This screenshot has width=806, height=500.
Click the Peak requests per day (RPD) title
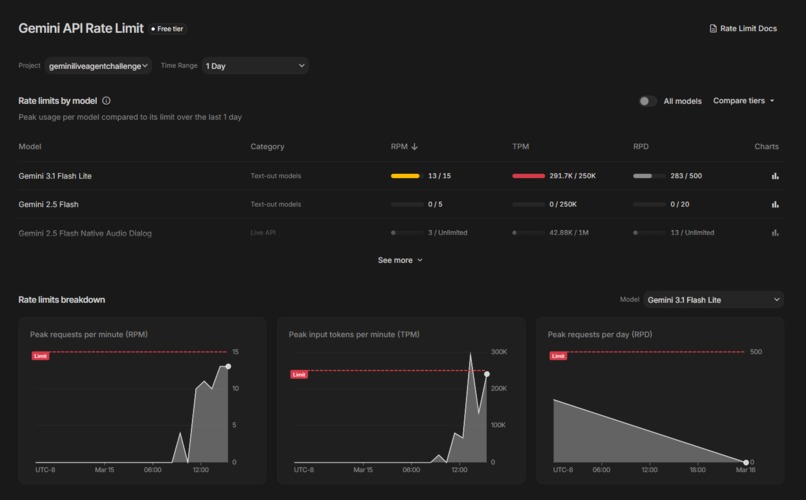click(599, 334)
